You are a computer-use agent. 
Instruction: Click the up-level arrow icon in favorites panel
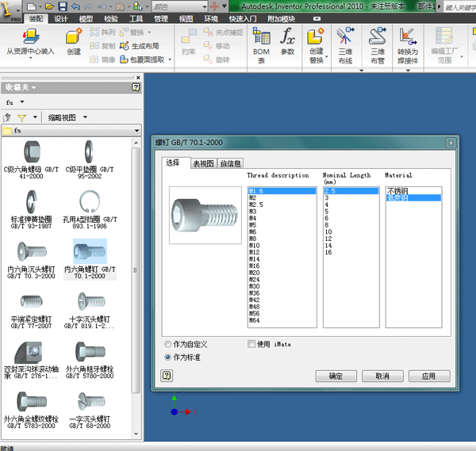7,117
